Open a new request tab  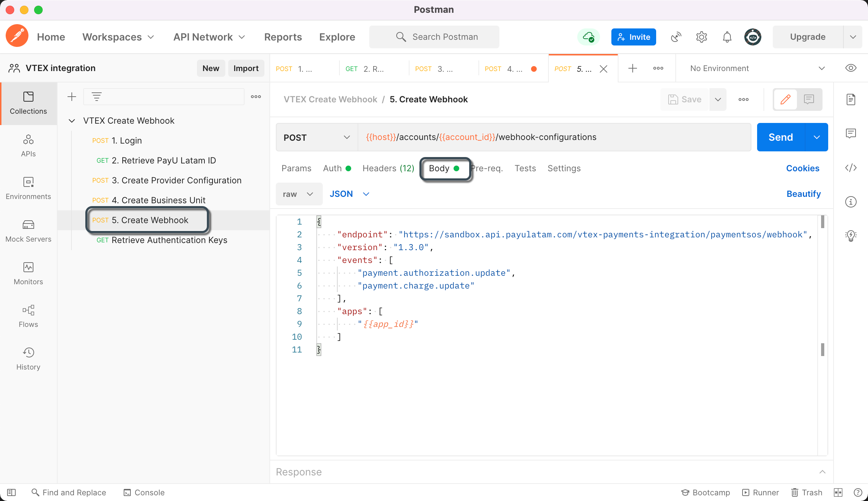[633, 68]
